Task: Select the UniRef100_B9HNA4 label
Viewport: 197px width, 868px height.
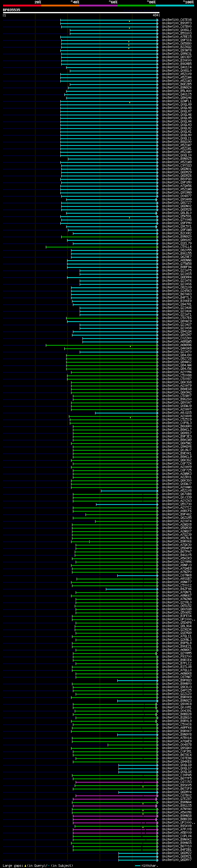Action: (x=177, y=802)
